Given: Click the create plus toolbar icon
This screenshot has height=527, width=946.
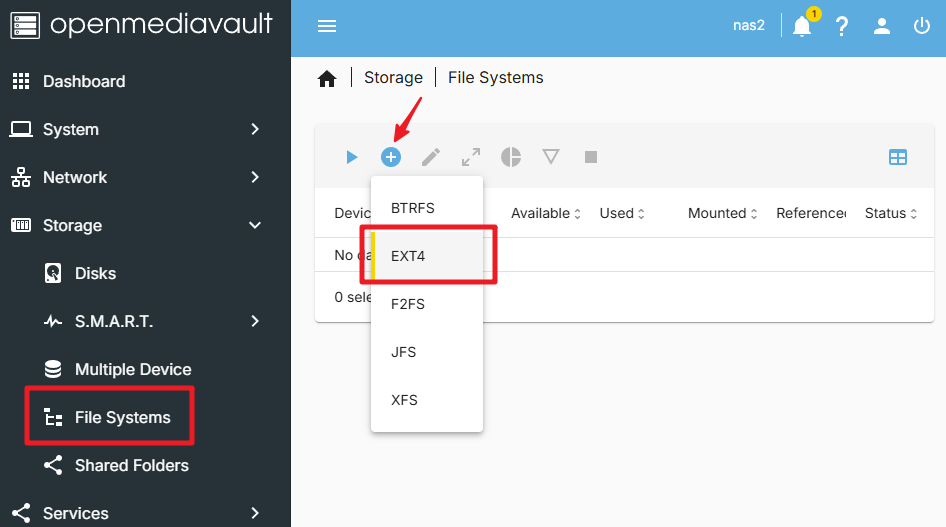Looking at the screenshot, I should click(391, 157).
